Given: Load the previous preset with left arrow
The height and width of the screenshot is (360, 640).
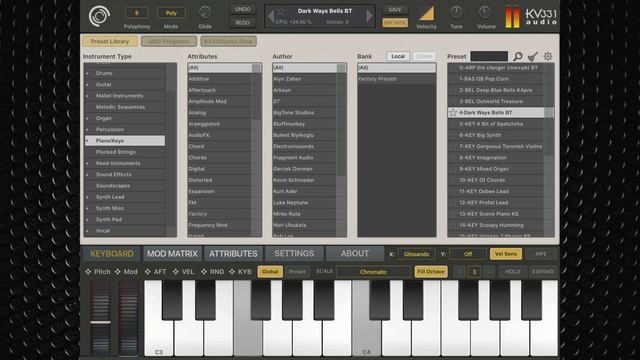Looking at the screenshot, I should coord(271,16).
